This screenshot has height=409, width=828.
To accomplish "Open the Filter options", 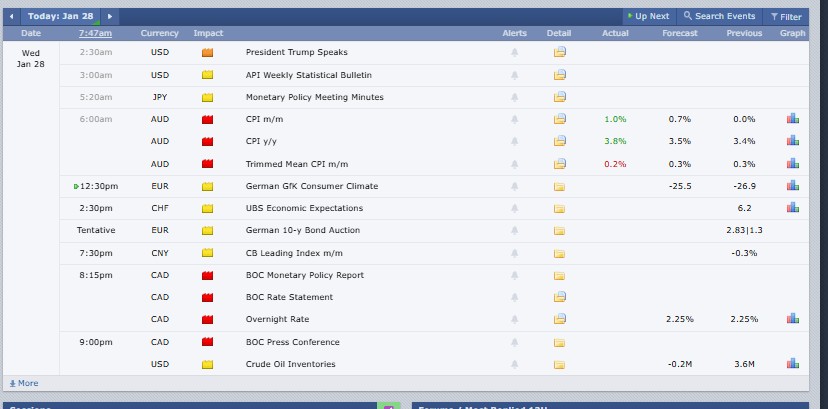I will pos(786,16).
